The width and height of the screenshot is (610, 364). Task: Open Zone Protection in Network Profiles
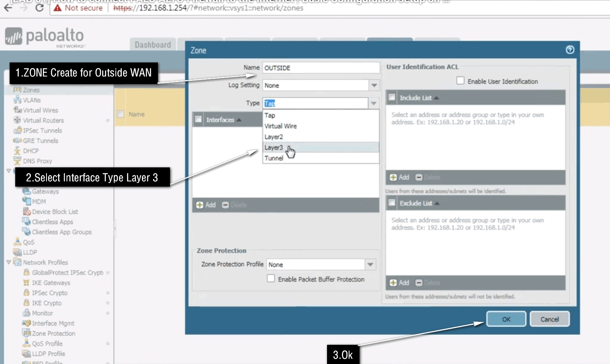click(x=54, y=334)
